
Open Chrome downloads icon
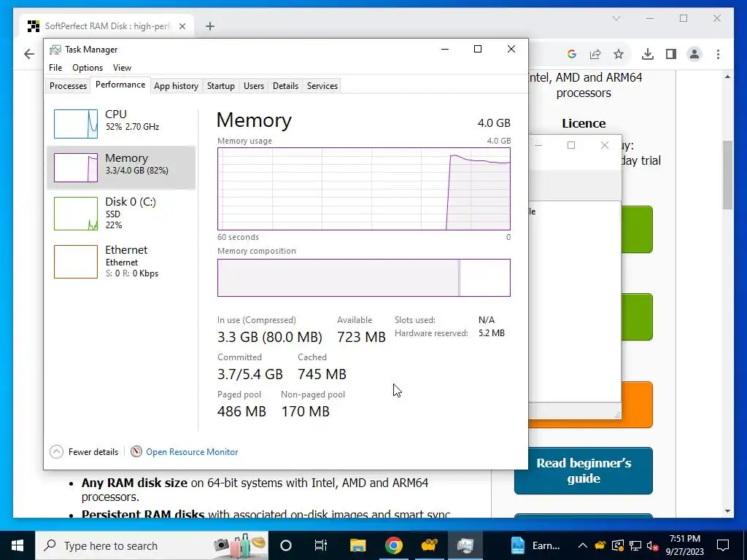point(648,54)
